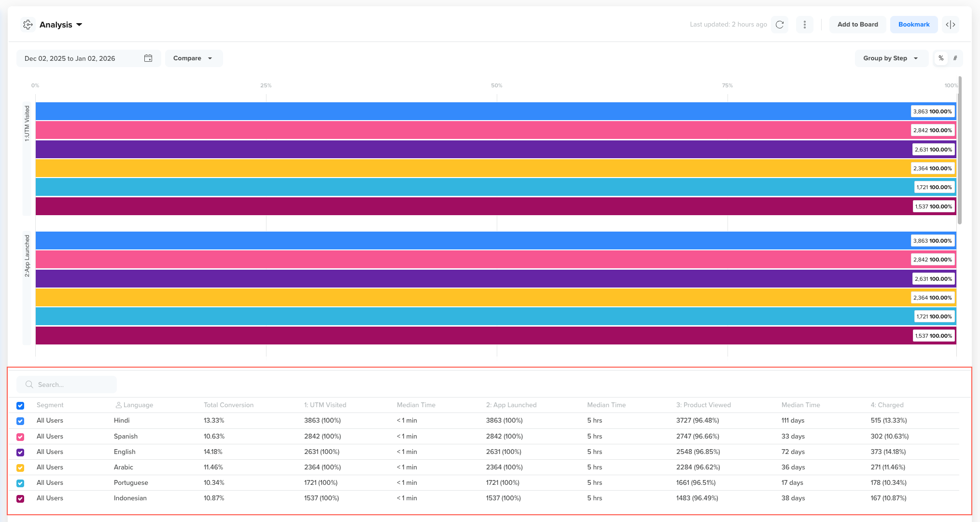980x522 pixels.
Task: Click the embed code icon
Action: click(950, 25)
